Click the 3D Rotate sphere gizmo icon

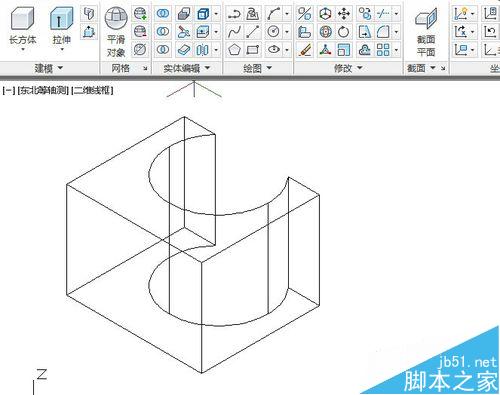(x=325, y=32)
